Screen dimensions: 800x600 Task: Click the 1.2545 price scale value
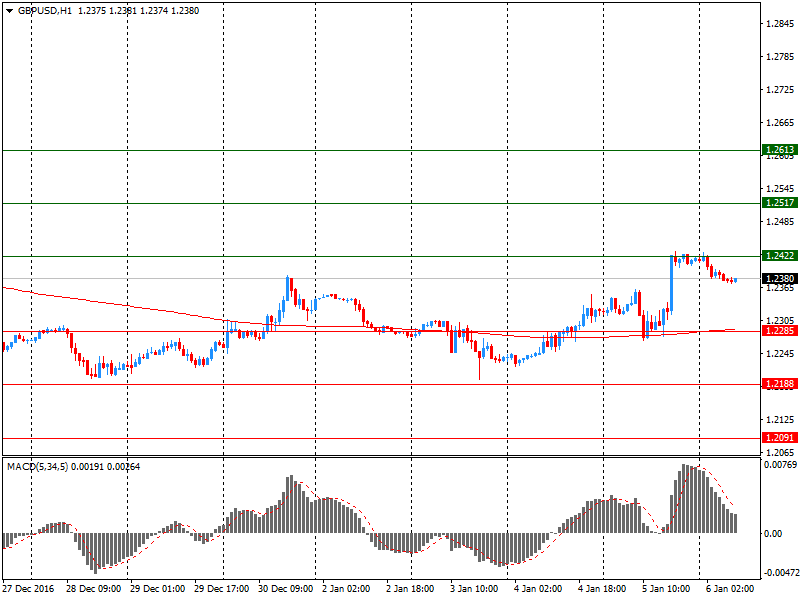[x=780, y=189]
